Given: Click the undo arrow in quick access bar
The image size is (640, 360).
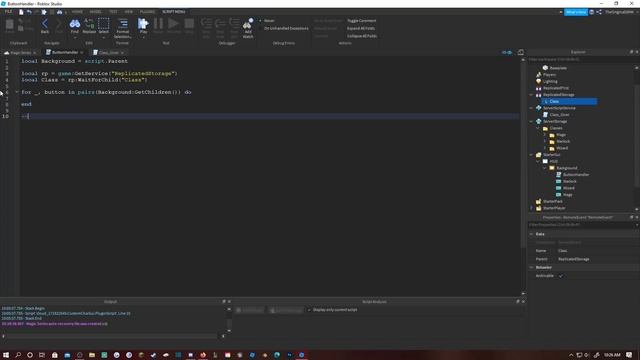Looking at the screenshot, I should [x=29, y=12].
